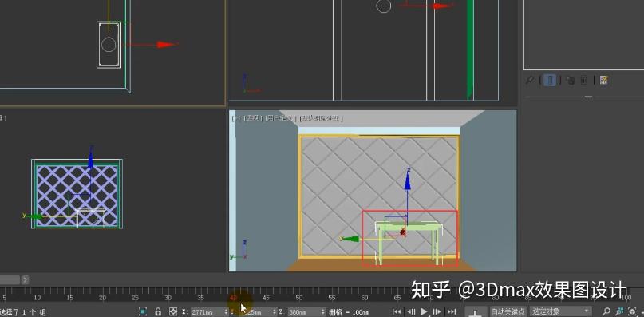The height and width of the screenshot is (317, 644).
Task: Adjust the Z coordinate spinner arrows
Action: 323,312
